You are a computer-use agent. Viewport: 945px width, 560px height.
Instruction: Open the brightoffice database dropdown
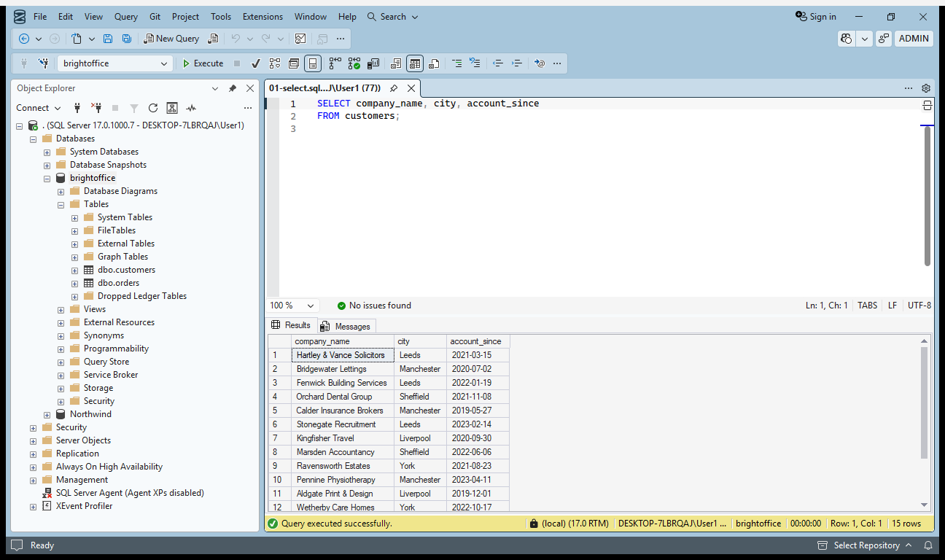click(164, 63)
